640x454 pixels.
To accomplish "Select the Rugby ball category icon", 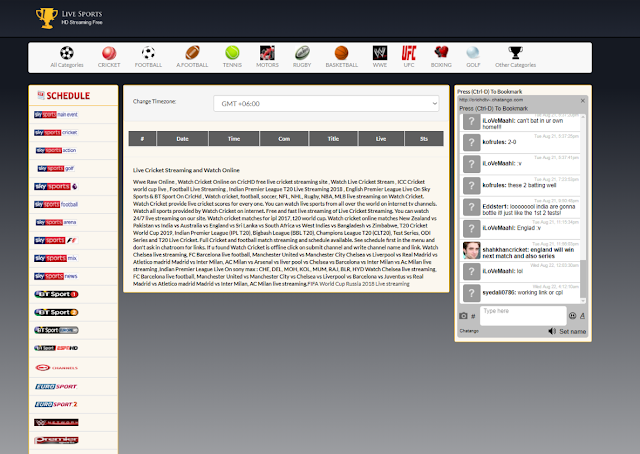I will tap(302, 53).
